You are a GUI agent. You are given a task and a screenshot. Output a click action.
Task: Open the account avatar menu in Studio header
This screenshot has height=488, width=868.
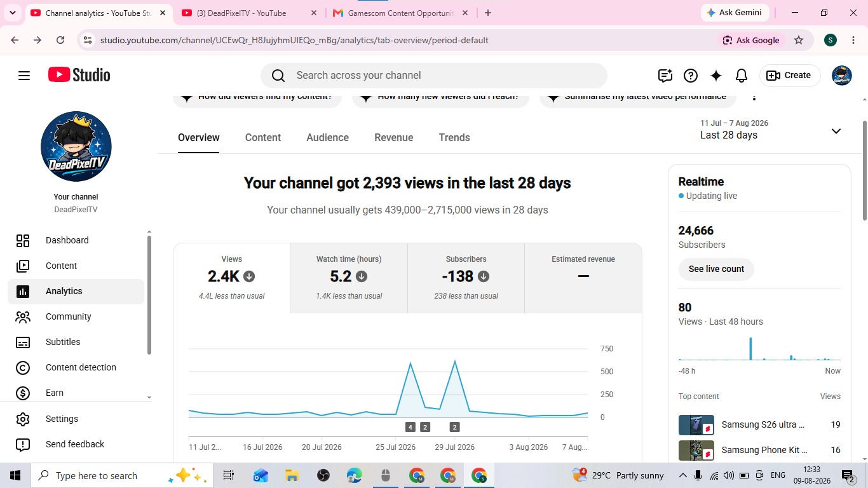click(842, 76)
